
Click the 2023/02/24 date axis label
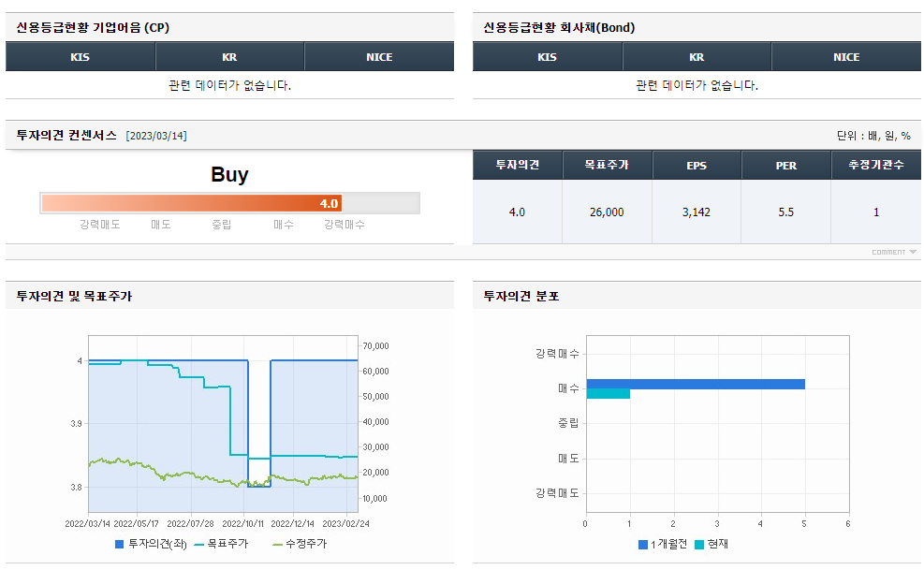point(345,523)
